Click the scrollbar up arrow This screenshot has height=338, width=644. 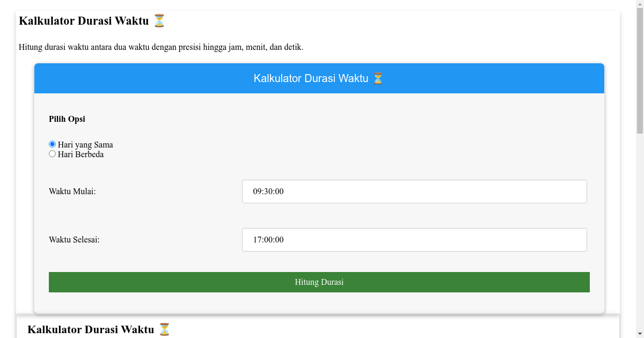(639, 4)
